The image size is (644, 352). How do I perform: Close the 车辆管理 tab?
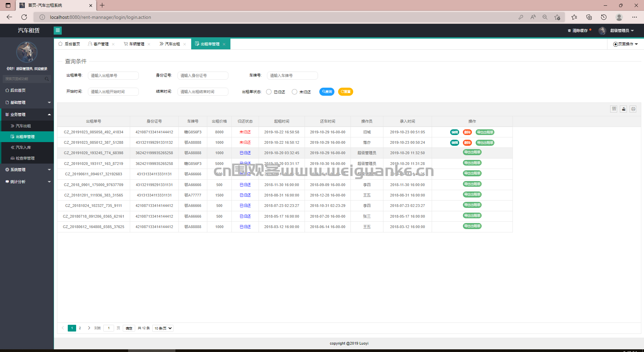pyautogui.click(x=149, y=44)
